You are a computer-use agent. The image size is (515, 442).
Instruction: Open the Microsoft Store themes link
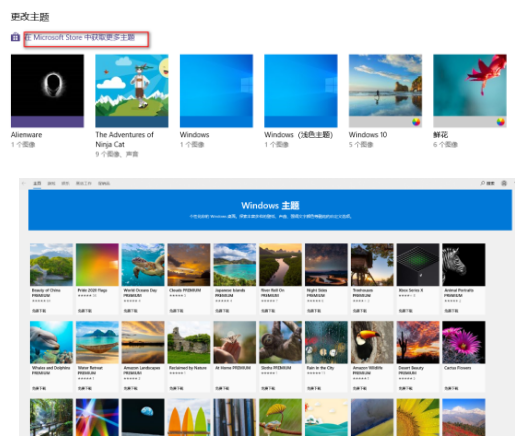coord(80,37)
